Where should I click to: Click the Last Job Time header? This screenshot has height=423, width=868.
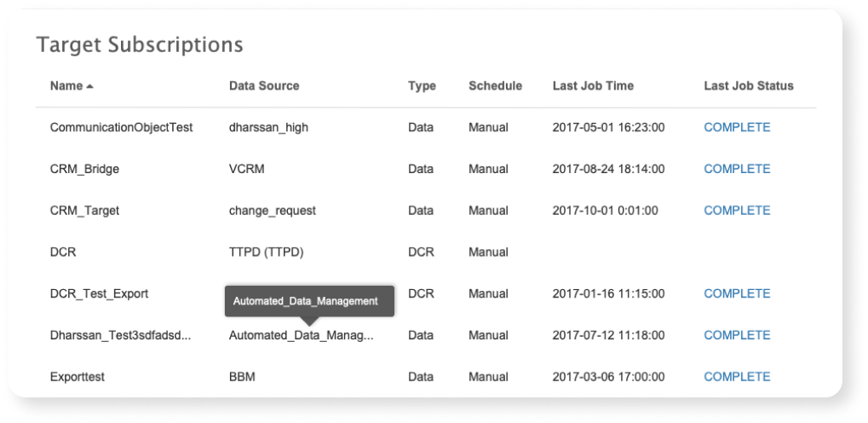click(x=593, y=86)
